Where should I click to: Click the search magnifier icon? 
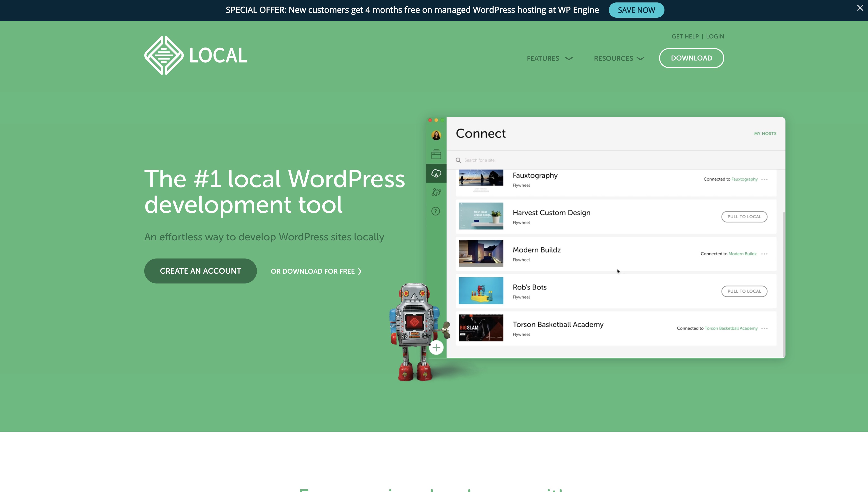(x=458, y=160)
